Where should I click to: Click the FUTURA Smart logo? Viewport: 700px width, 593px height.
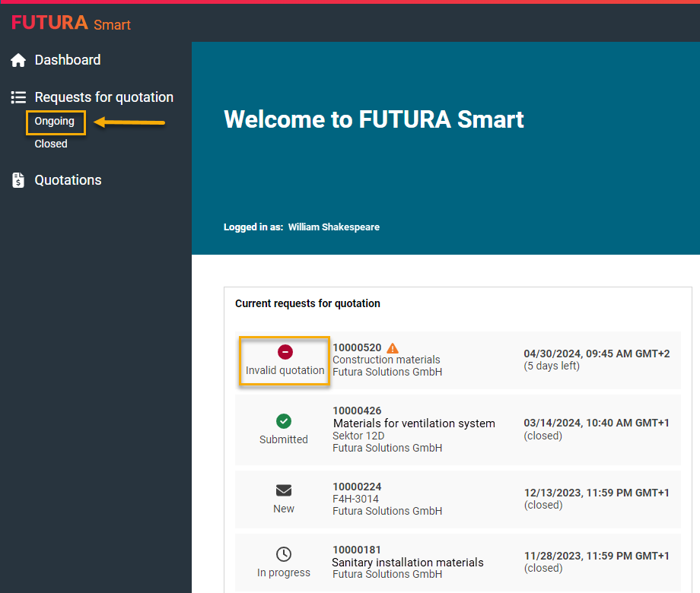click(71, 24)
